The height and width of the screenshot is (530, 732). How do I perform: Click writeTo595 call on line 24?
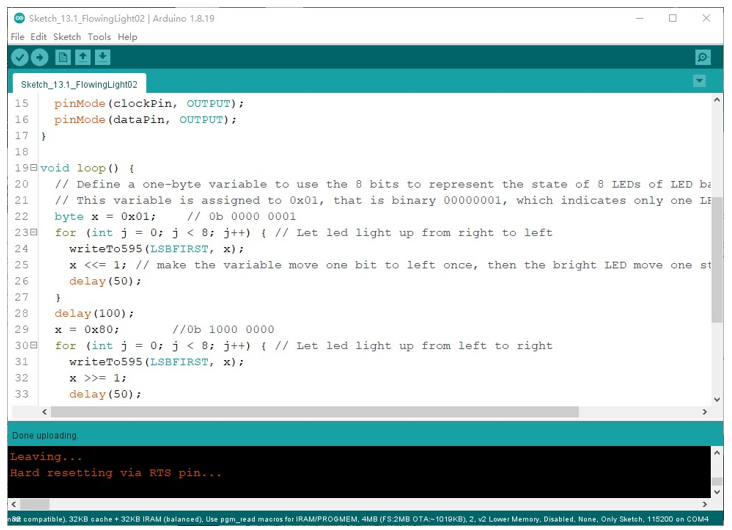click(156, 249)
